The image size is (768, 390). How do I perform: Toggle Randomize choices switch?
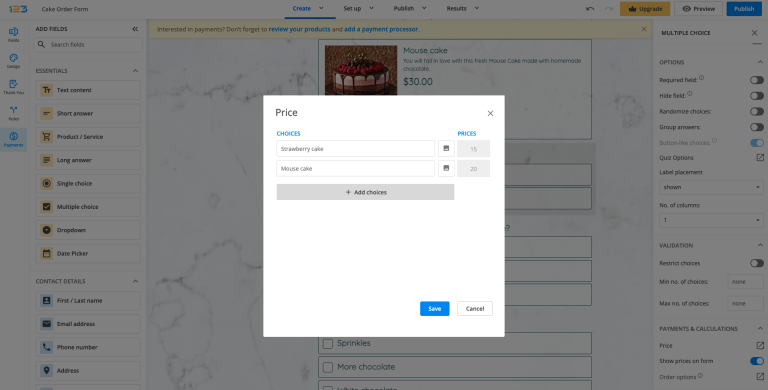(757, 111)
